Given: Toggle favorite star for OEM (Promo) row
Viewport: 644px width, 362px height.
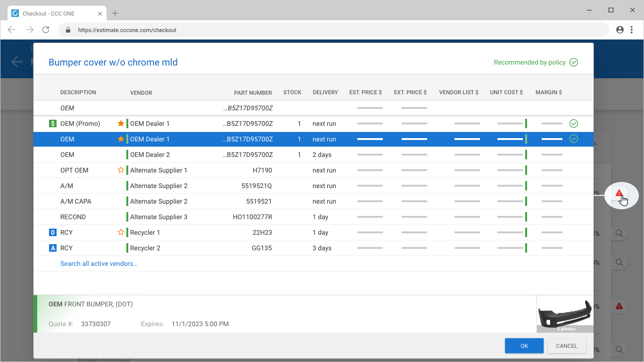Looking at the screenshot, I should click(121, 123).
